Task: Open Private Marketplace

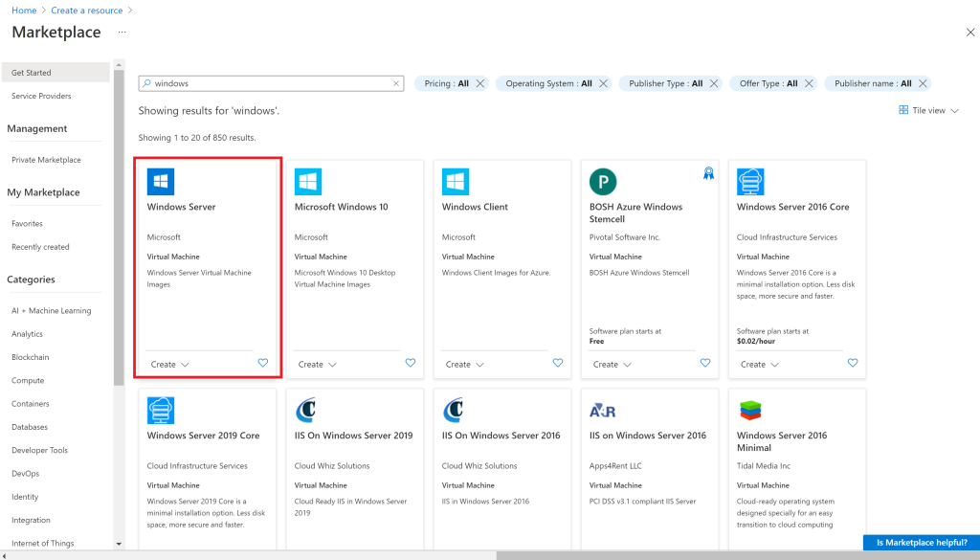Action: click(x=46, y=159)
